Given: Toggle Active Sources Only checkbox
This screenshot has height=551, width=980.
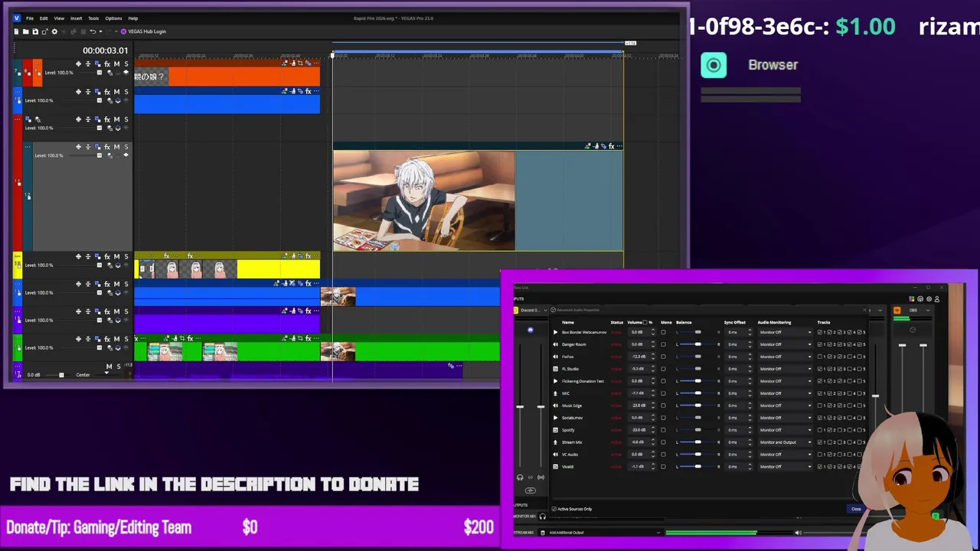Looking at the screenshot, I should point(554,509).
